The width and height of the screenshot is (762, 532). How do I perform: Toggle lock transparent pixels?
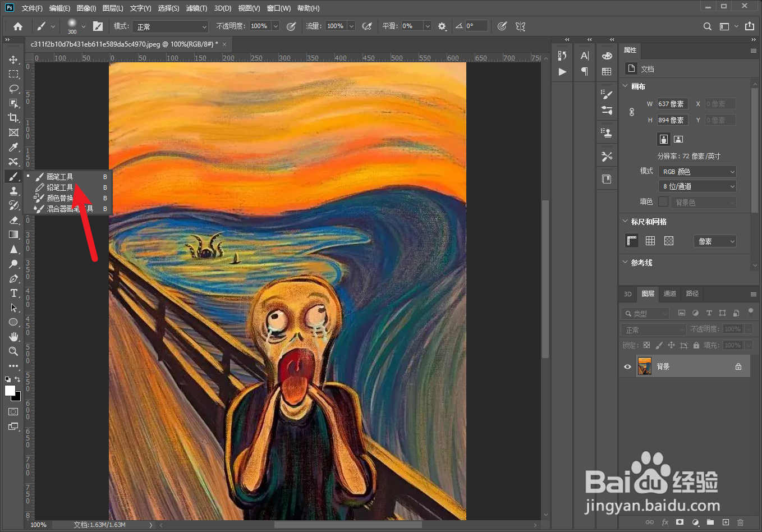click(x=646, y=345)
